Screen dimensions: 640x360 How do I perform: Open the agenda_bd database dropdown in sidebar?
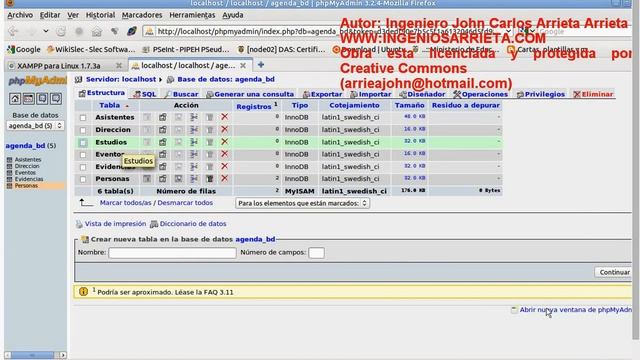[35, 126]
